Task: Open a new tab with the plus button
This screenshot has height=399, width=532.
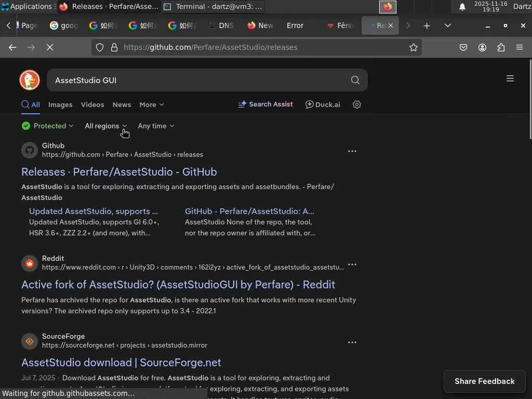Action: point(427,26)
